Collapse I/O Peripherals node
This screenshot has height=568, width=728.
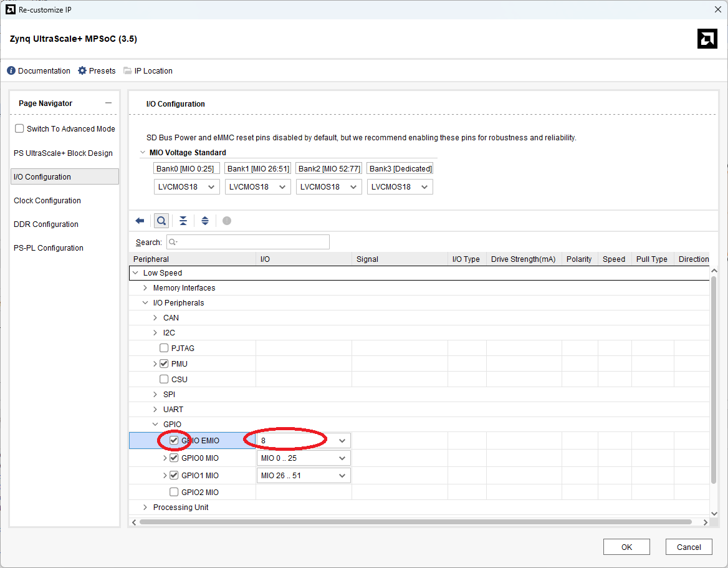pos(145,303)
